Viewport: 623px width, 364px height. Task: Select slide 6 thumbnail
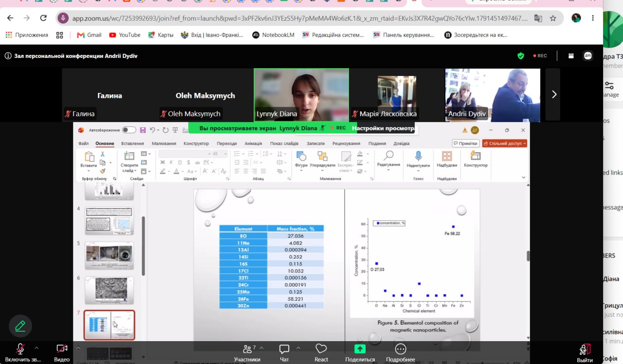(109, 291)
